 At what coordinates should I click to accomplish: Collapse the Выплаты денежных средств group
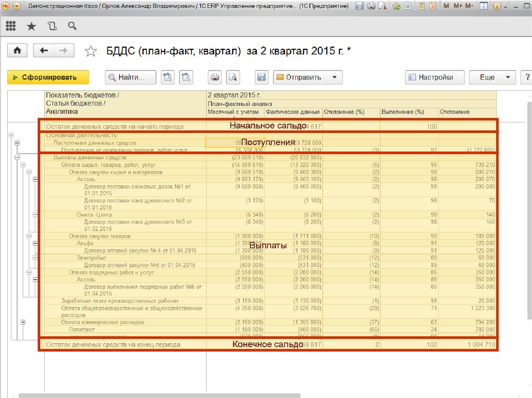coord(17,157)
